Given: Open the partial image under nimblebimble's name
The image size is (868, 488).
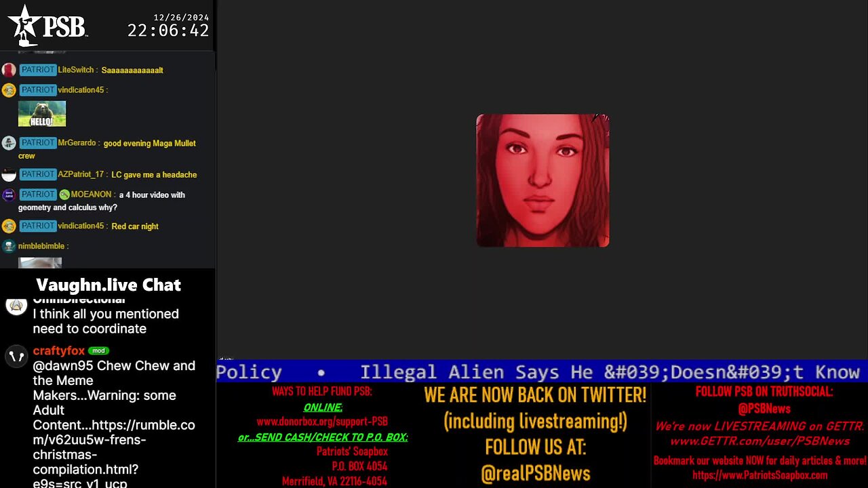Looking at the screenshot, I should coord(40,263).
